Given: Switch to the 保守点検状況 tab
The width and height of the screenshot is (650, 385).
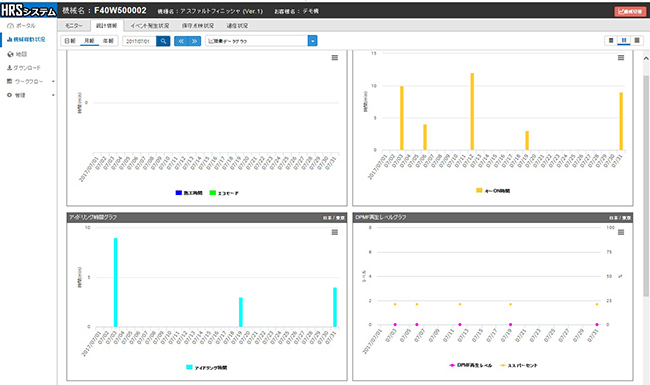Looking at the screenshot, I should (198, 26).
